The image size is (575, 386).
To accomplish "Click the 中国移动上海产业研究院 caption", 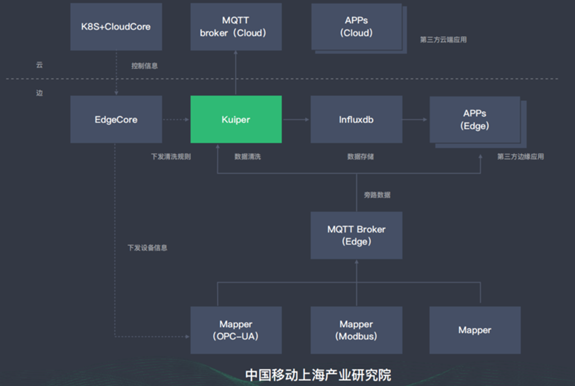I will [x=318, y=375].
